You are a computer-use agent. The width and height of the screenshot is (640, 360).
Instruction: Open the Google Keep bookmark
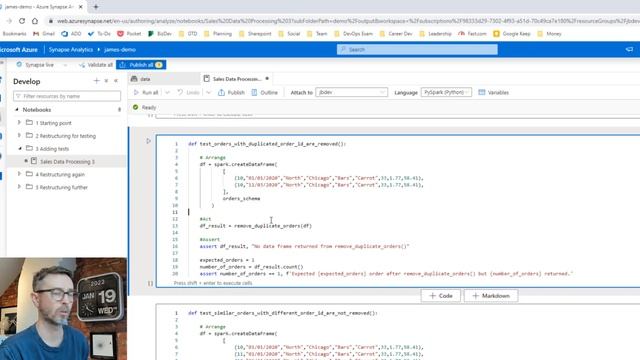point(512,34)
